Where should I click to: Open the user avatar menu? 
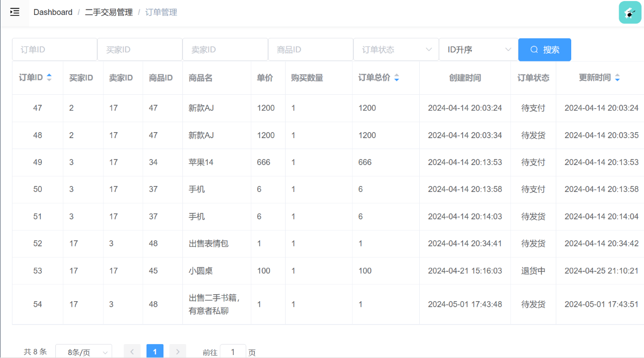click(630, 12)
